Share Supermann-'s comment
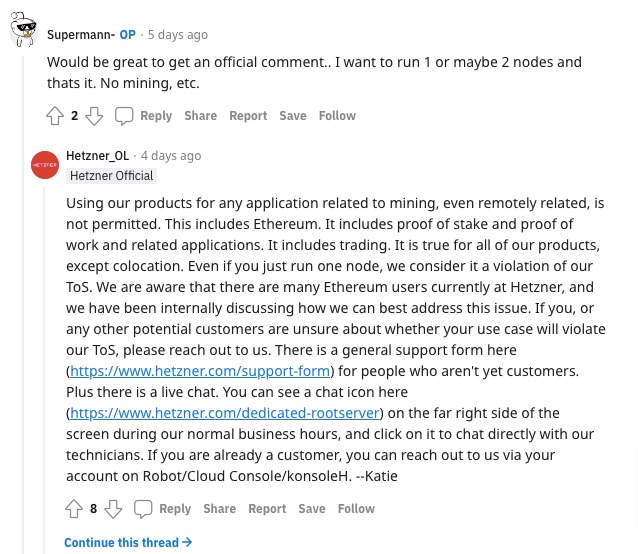 [x=200, y=116]
